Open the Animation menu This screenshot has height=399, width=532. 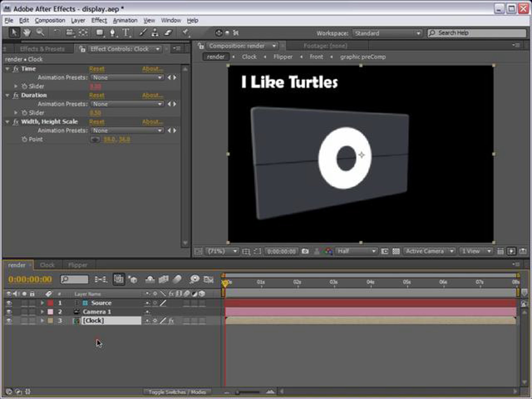tap(125, 20)
